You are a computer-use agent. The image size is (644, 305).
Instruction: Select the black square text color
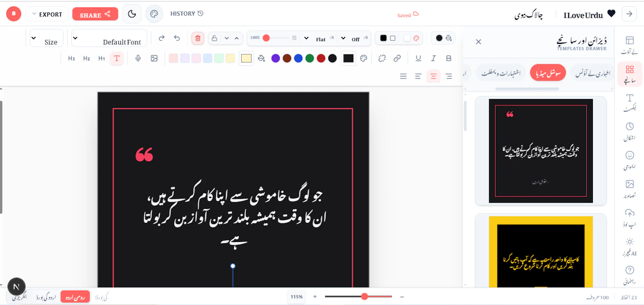point(349,58)
